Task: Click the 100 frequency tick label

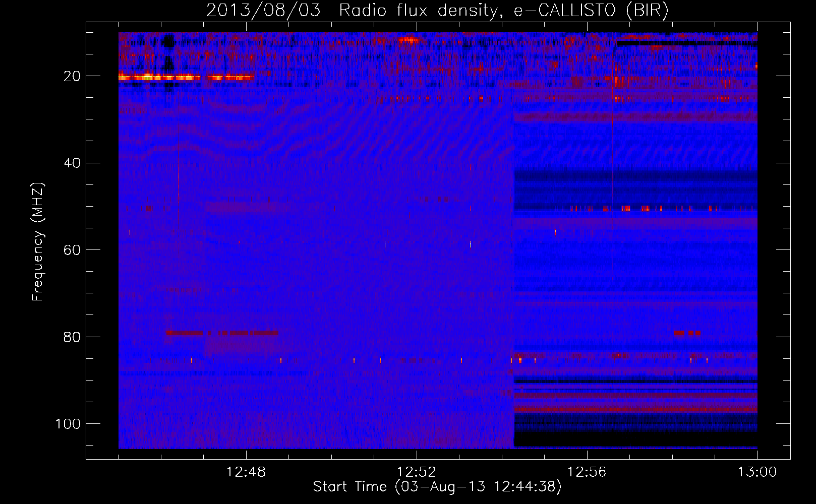Action: pos(68,424)
